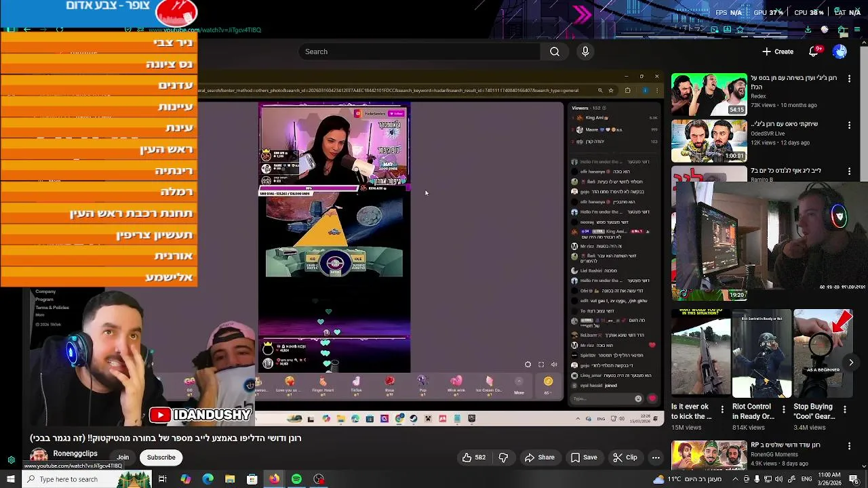
Task: Open Microsoft Store from the taskbar
Action: (252, 479)
